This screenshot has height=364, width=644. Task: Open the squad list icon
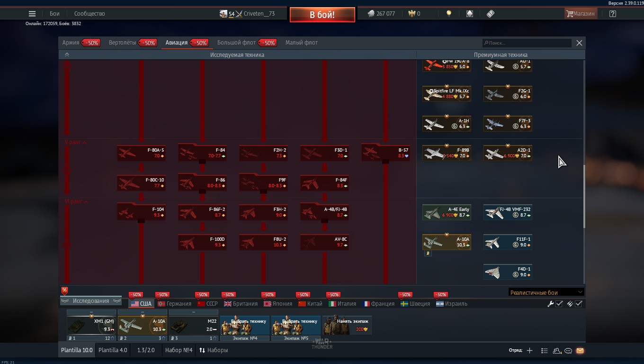545,351
